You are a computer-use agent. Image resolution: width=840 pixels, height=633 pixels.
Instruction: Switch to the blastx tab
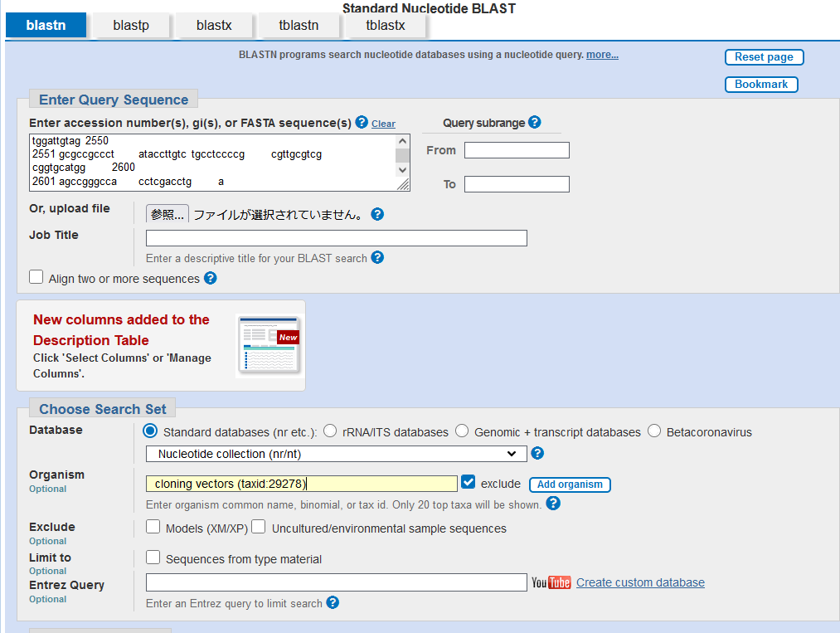[x=214, y=25]
